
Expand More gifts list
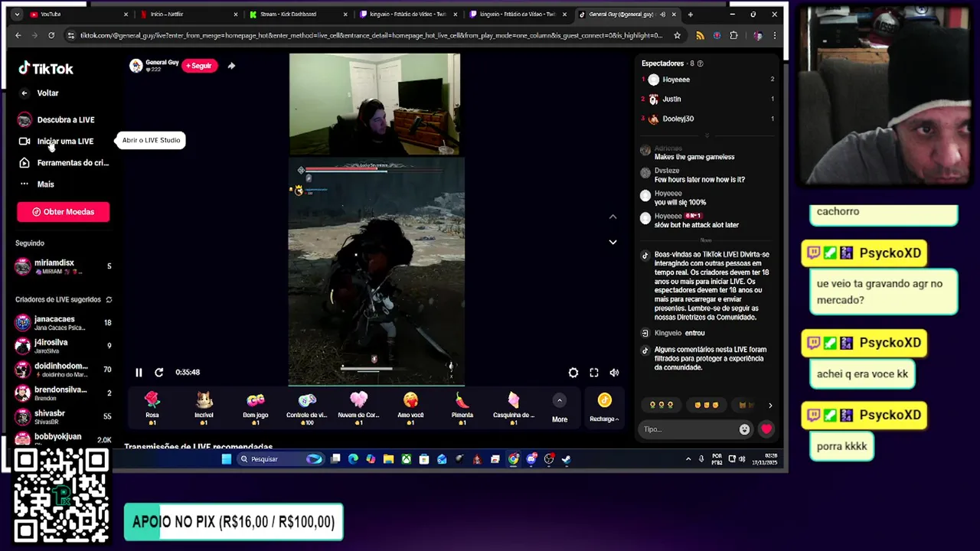click(560, 409)
